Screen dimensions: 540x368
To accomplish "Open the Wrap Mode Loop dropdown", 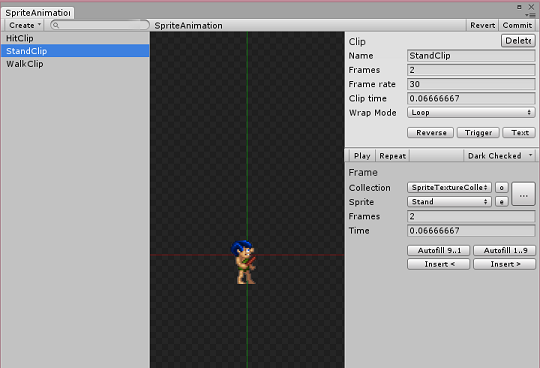I will pos(471,113).
